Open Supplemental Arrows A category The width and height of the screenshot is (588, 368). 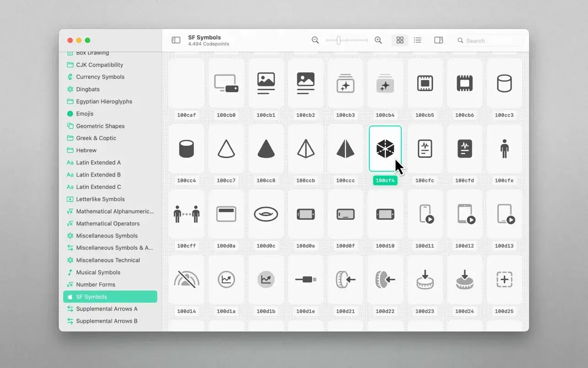tap(107, 309)
